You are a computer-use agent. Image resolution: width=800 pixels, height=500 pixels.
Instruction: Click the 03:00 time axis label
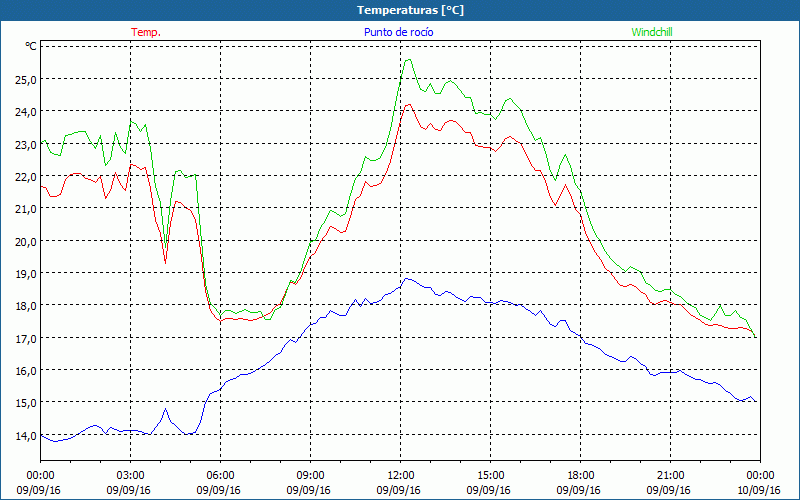[x=130, y=476]
